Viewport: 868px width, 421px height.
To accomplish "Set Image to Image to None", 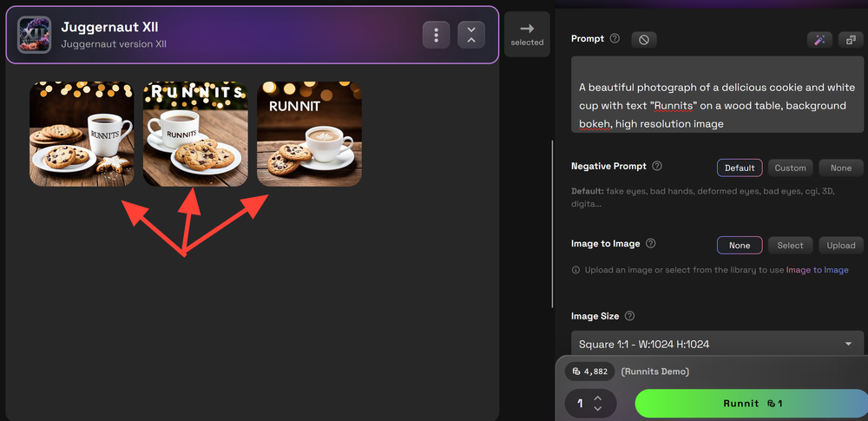I will pos(740,245).
